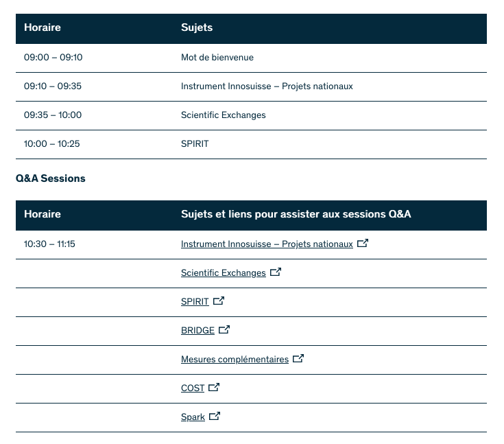504x444 pixels.
Task: Click the 09:35 – 10:00 time slot
Action: (x=53, y=115)
